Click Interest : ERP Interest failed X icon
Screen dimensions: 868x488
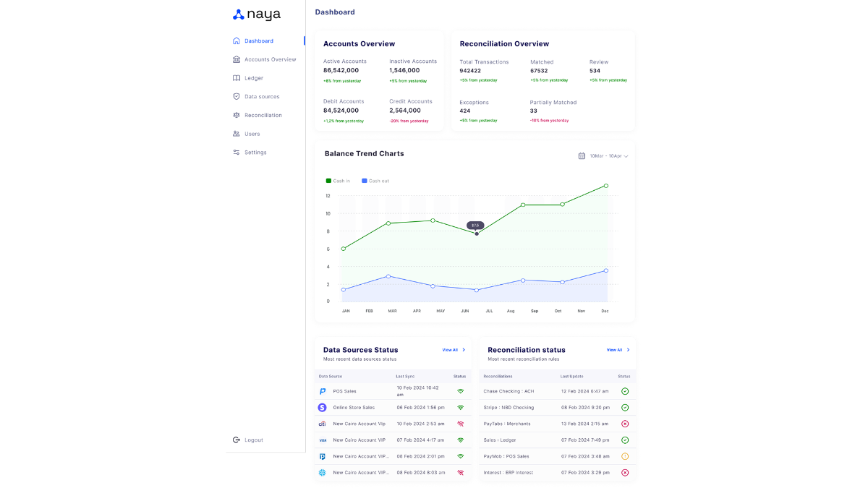click(625, 472)
